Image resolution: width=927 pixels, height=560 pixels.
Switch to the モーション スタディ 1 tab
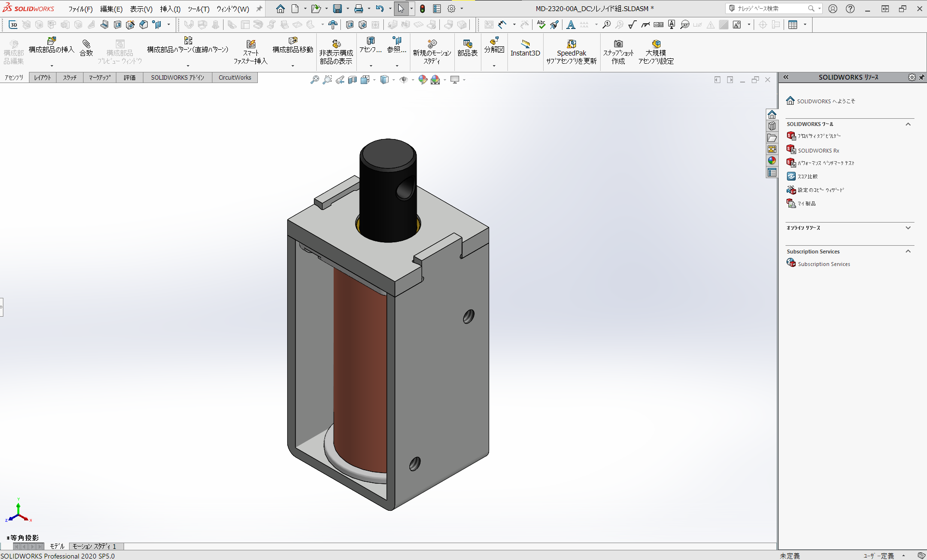click(x=95, y=546)
